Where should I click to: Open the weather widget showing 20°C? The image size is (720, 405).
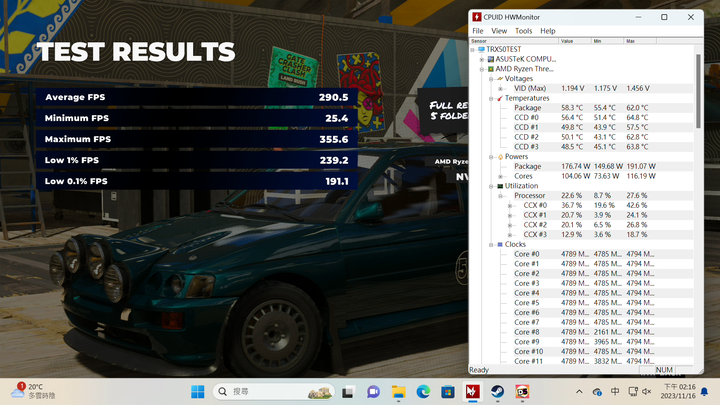[x=33, y=391]
